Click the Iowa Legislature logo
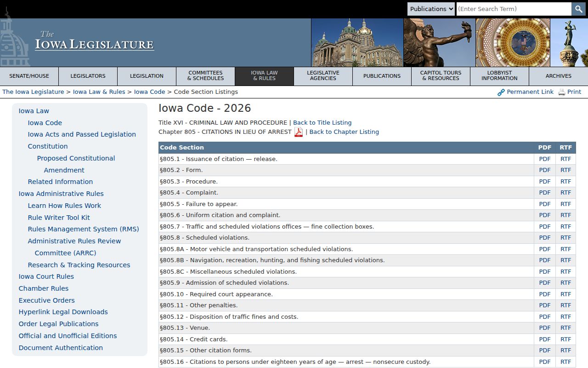588x368 pixels. pos(95,41)
